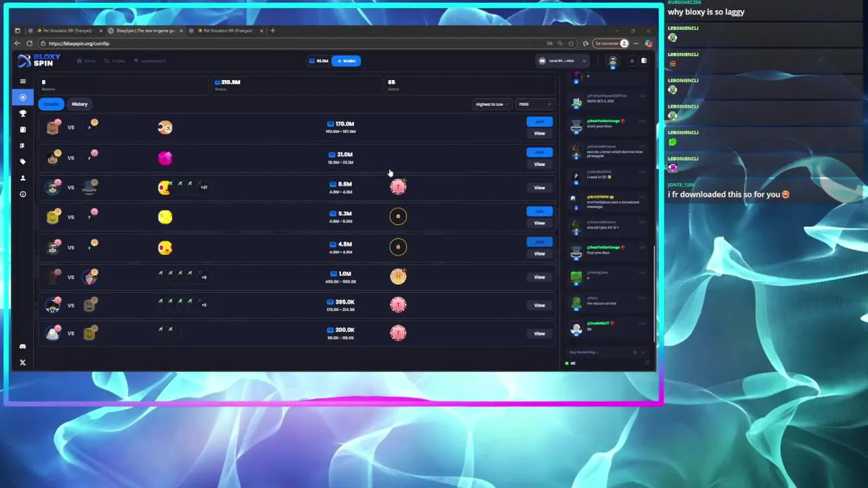The width and height of the screenshot is (868, 488).
Task: Open a new browser tab with plus
Action: click(273, 30)
